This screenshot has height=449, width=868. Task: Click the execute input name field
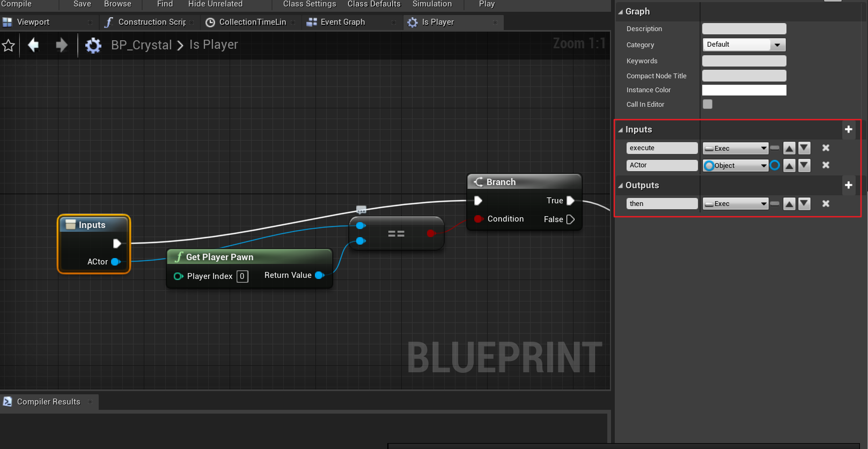point(662,148)
